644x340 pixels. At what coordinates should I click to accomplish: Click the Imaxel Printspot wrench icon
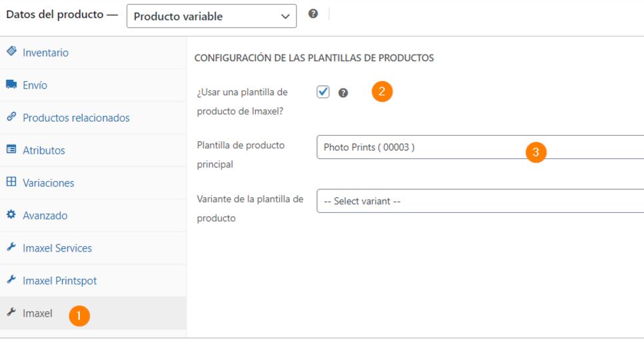coord(11,280)
